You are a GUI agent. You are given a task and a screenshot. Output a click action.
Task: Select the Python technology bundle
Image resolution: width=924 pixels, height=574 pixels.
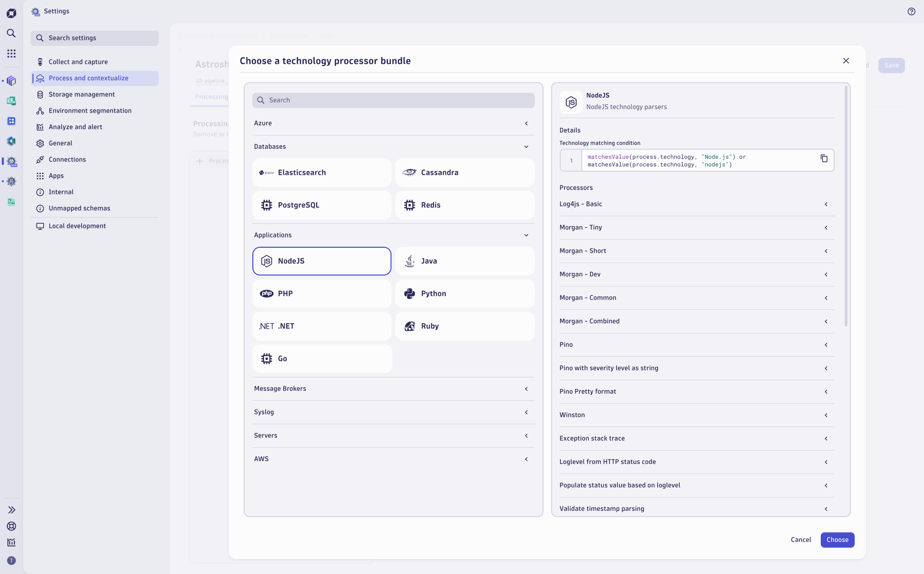click(x=465, y=293)
